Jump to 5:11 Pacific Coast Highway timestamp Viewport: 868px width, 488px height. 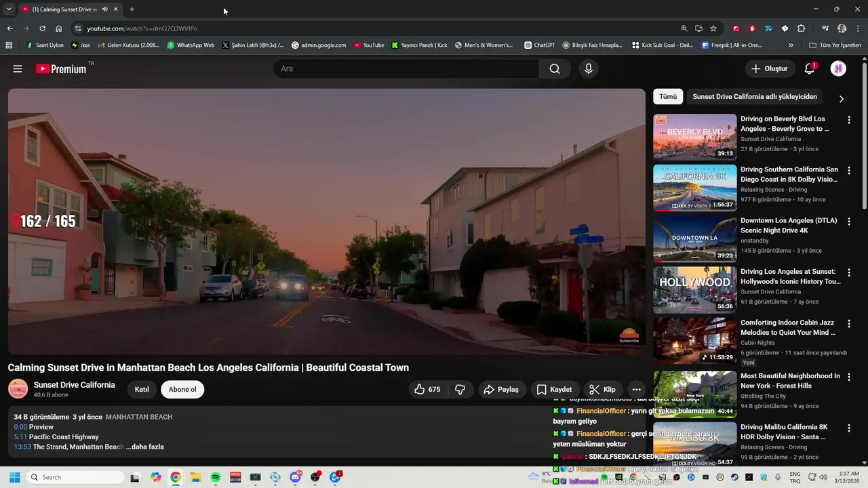click(x=20, y=437)
